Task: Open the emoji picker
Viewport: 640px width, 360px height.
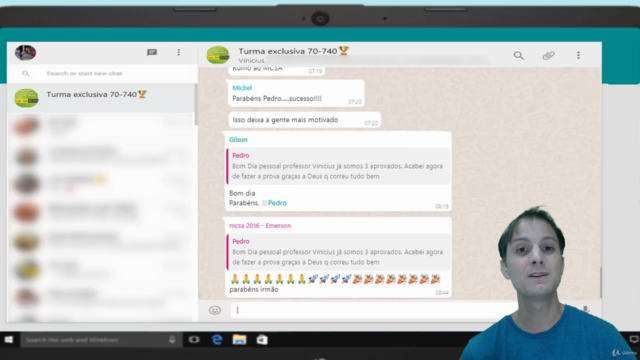Action: [x=215, y=310]
